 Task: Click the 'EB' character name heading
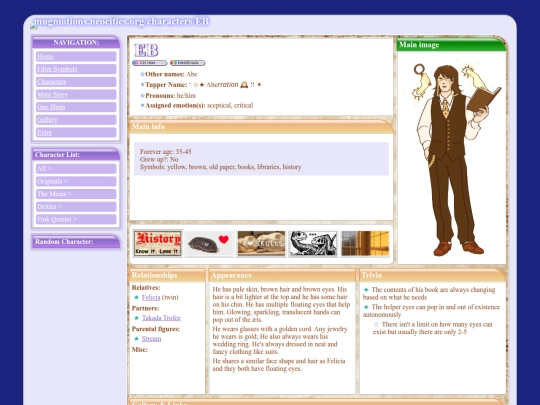pyautogui.click(x=146, y=50)
